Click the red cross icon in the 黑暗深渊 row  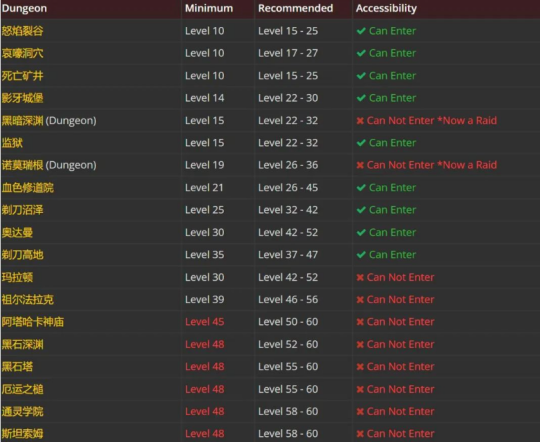coord(360,121)
